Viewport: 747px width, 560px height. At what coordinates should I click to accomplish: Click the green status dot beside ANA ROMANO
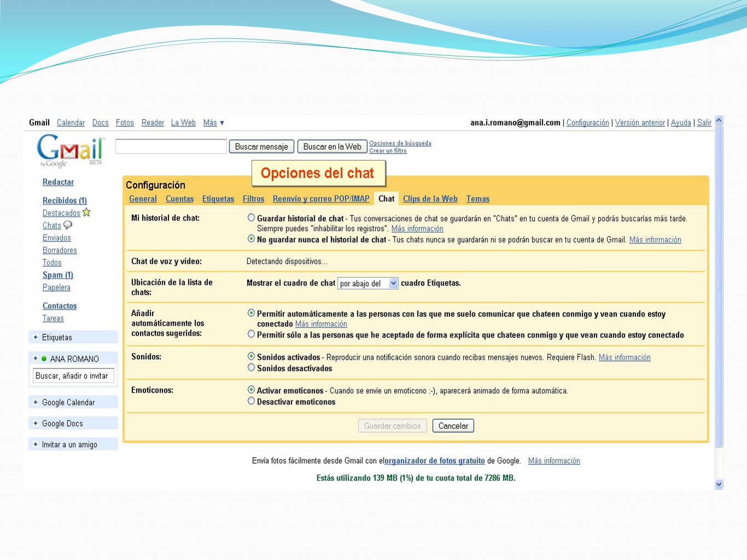click(x=44, y=359)
